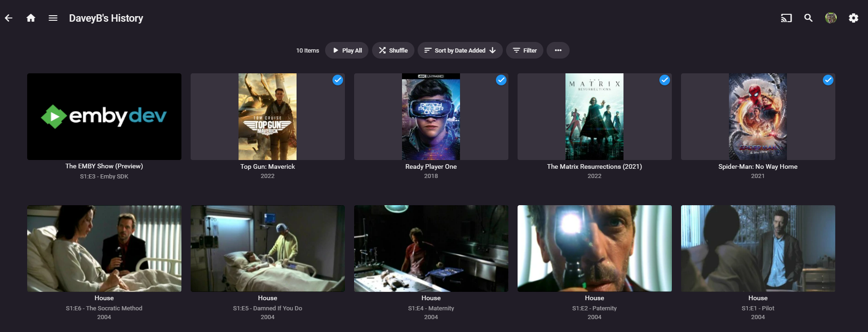
Task: Open the hamburger navigation menu
Action: [x=53, y=18]
